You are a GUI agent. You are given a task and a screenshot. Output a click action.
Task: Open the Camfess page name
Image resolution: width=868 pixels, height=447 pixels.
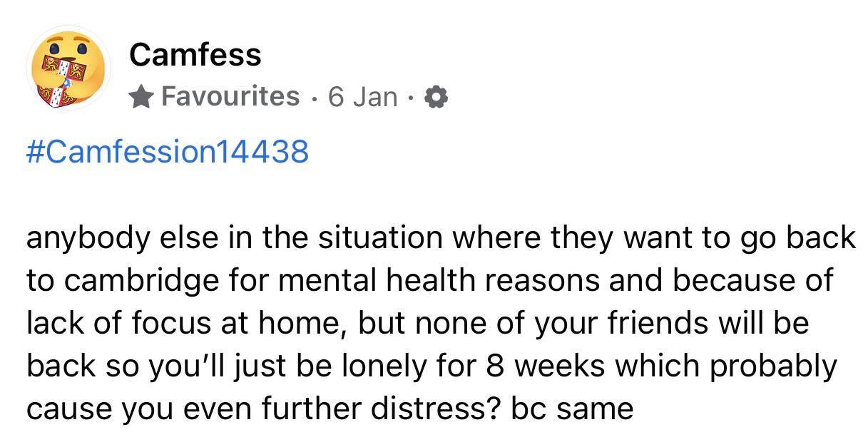point(195,55)
